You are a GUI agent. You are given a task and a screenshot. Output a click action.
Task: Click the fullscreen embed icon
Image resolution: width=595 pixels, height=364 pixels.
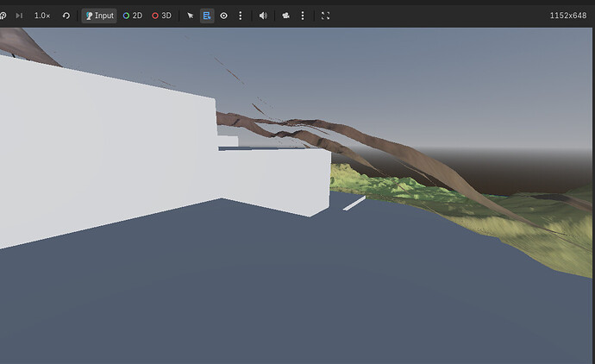[x=325, y=16]
